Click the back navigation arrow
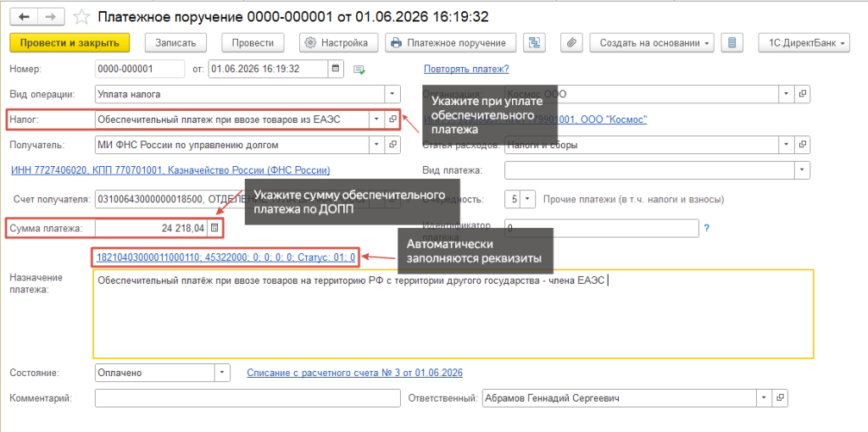 tap(24, 17)
